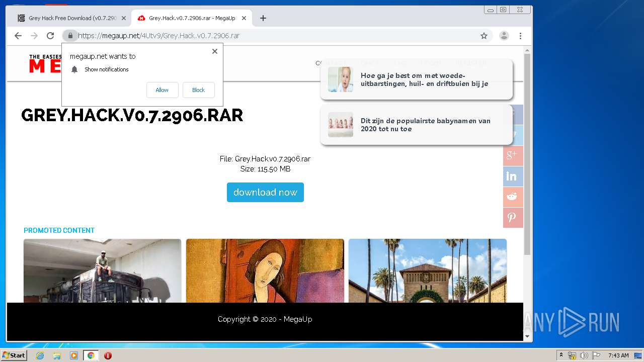
Task: Click the browser forward arrow
Action: click(34, 36)
